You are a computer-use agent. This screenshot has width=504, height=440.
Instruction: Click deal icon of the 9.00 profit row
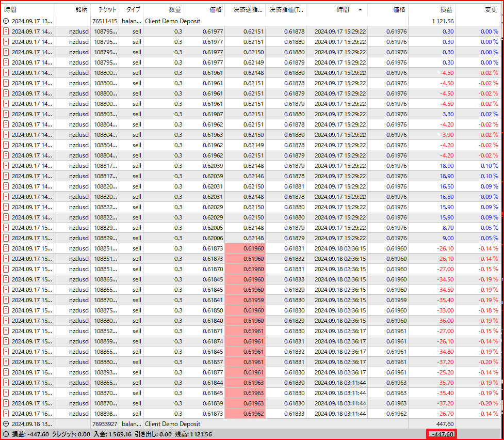(6, 238)
